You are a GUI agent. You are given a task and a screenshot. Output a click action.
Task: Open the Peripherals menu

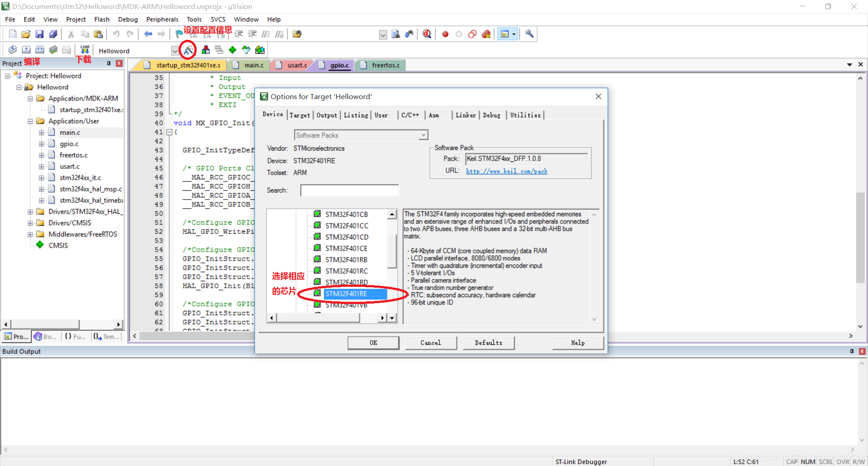tap(162, 19)
